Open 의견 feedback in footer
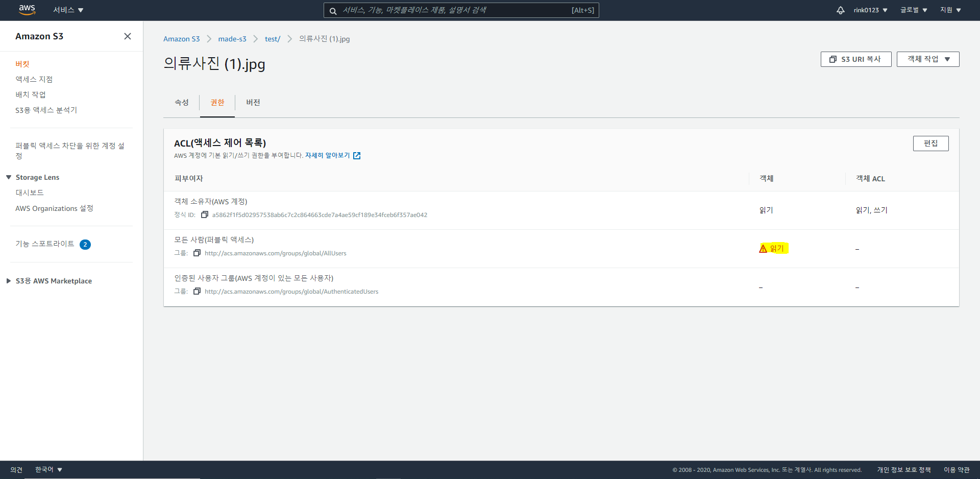Screen dimensions: 980x479 [x=16, y=470]
